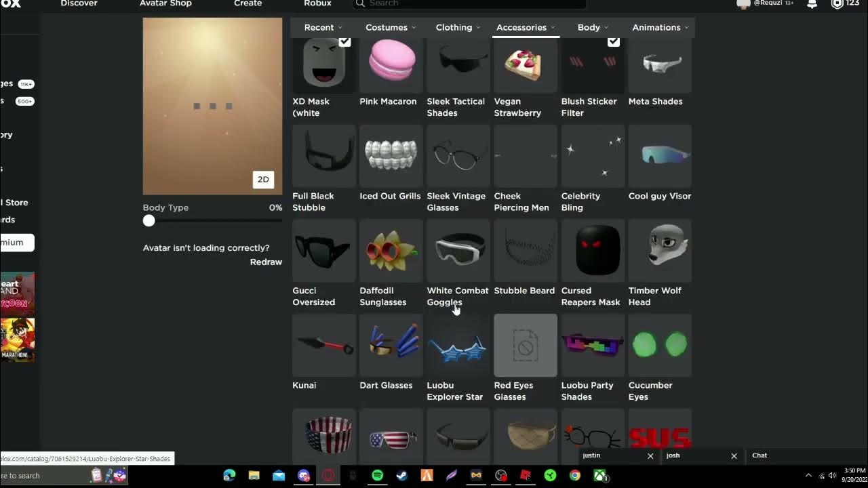This screenshot has width=868, height=488.
Task: Open the Roblox taskbar icon
Action: pos(526,476)
